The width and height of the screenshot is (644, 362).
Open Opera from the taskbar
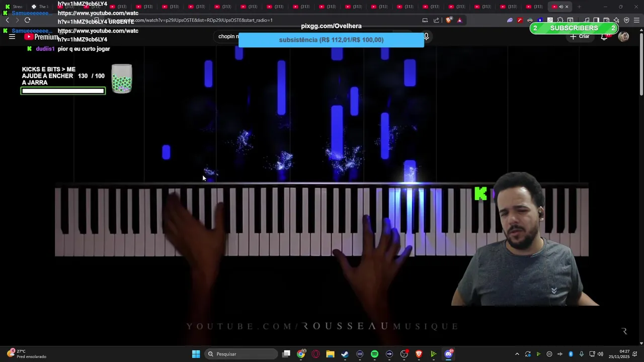coord(315,354)
